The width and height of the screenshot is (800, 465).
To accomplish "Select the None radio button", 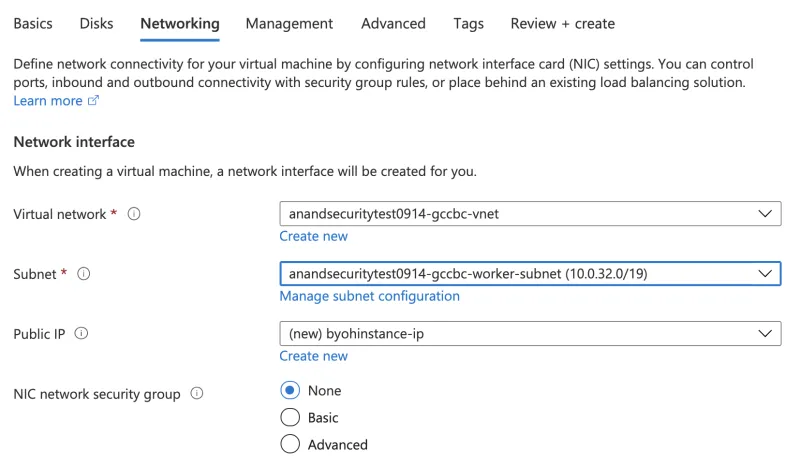I will click(290, 390).
